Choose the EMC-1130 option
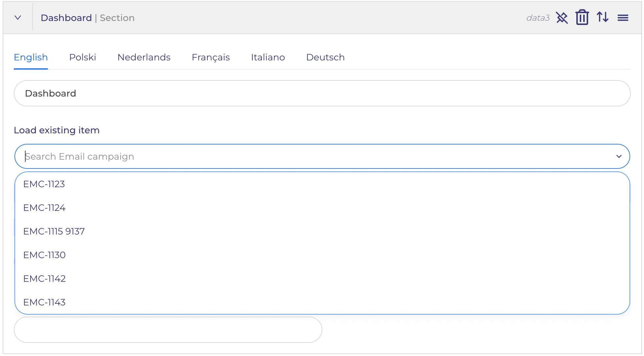The height and width of the screenshot is (356, 644). (322, 255)
